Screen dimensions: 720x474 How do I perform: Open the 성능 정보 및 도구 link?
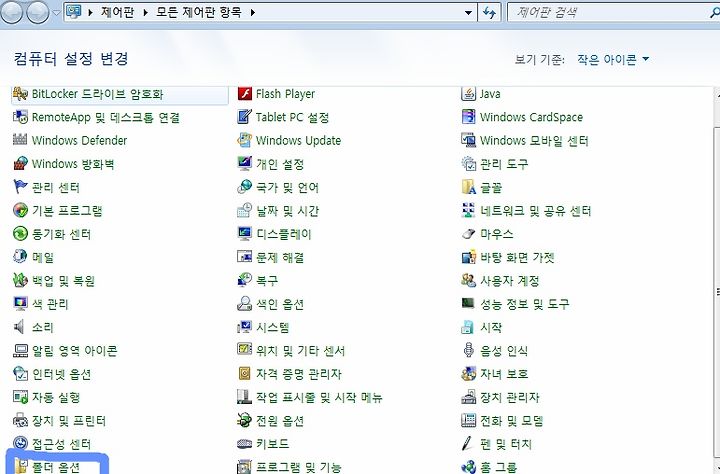point(525,304)
